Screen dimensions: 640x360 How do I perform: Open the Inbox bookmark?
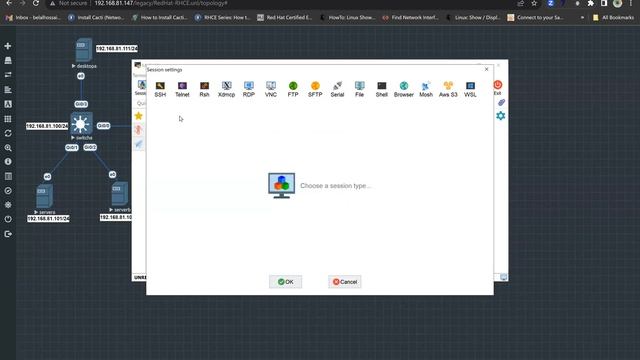(33, 18)
